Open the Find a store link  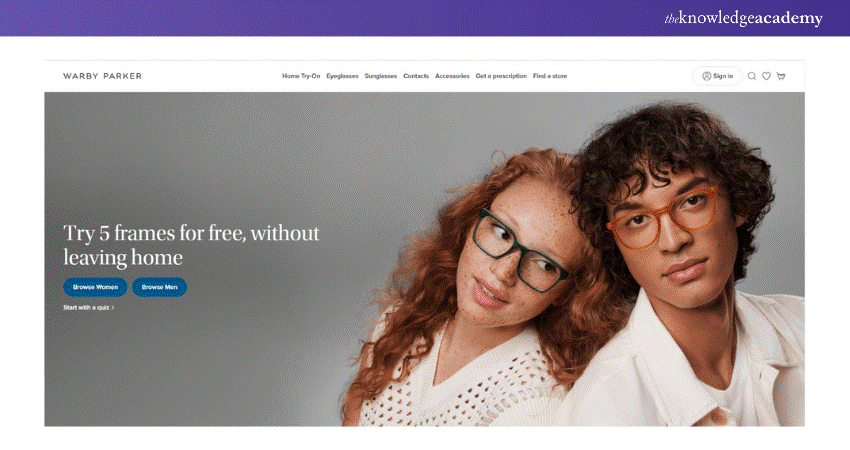click(x=550, y=76)
